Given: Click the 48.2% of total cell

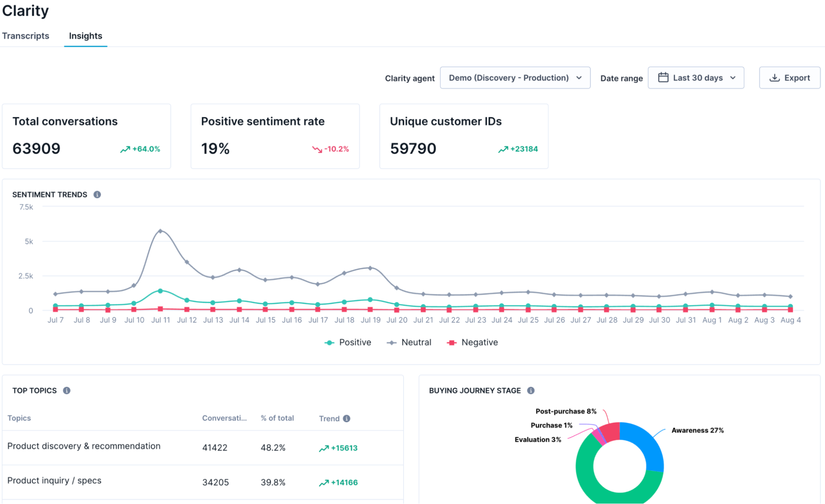Looking at the screenshot, I should tap(273, 447).
